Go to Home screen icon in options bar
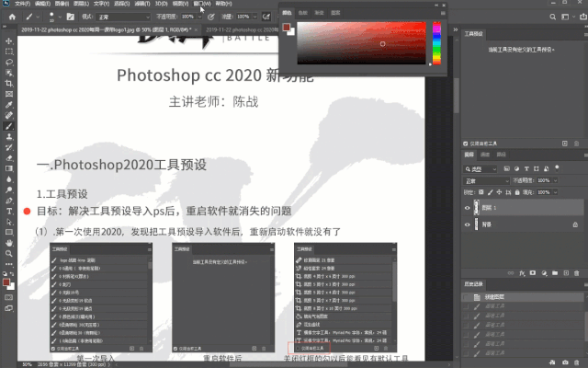 (x=12, y=17)
